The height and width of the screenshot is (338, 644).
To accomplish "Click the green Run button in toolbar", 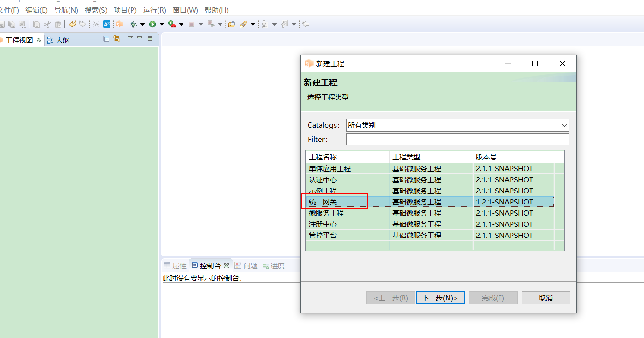I will [152, 24].
